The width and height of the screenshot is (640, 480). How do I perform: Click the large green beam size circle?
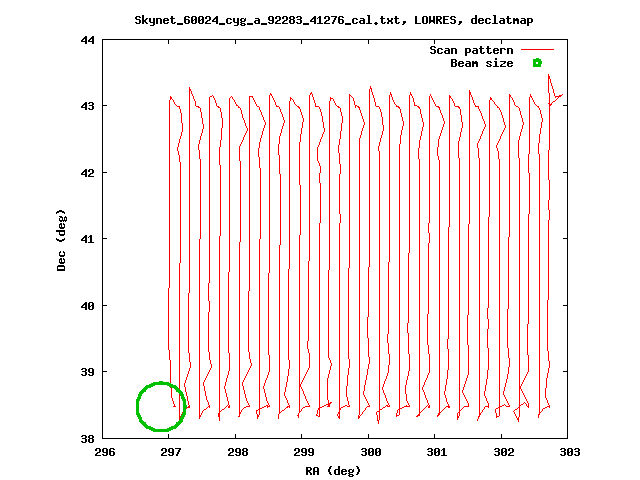pyautogui.click(x=161, y=407)
